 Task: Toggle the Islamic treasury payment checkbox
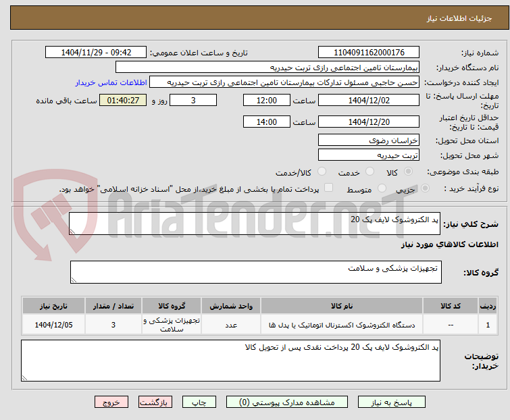click(x=329, y=188)
